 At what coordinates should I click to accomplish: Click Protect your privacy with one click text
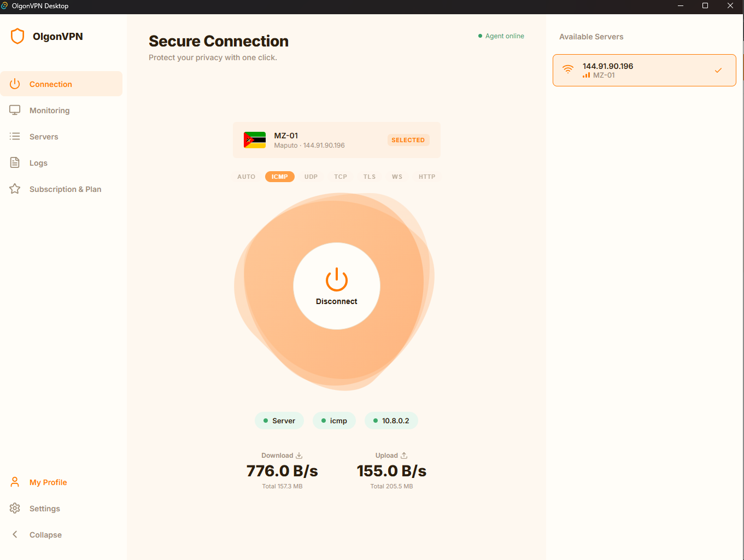[213, 57]
